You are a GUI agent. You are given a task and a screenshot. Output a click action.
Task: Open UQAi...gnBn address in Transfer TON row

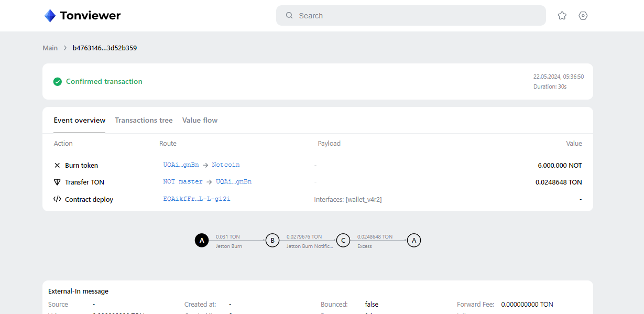[234, 181]
